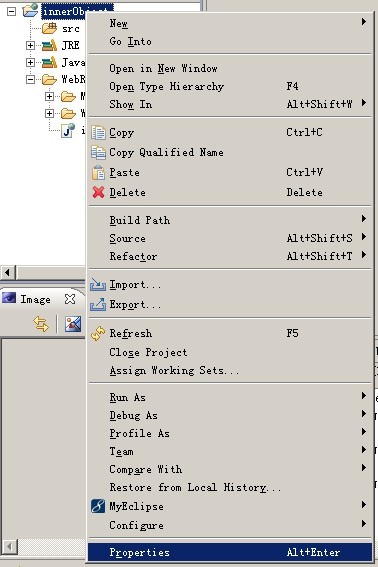Click the Copy Qualified Name icon
The image size is (378, 567).
point(98,153)
